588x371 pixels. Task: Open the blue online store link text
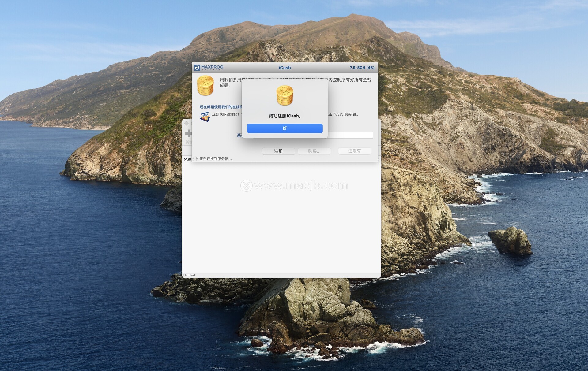pyautogui.click(x=221, y=107)
